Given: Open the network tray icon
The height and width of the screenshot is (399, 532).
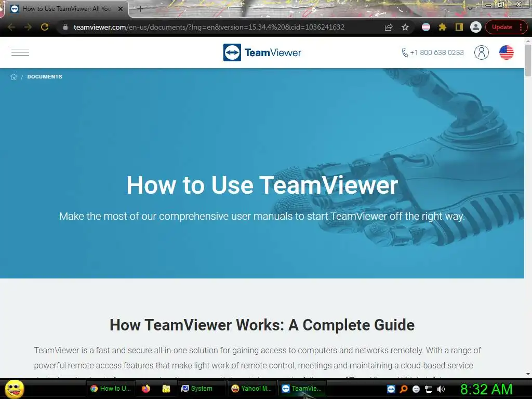Looking at the screenshot, I should 429,389.
